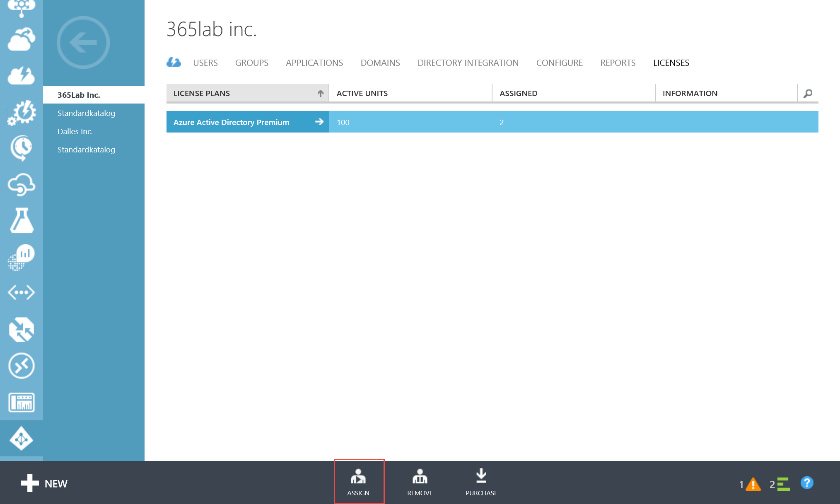Screen dimensions: 840x504
Task: Open the Directory Integration tab
Action: point(468,63)
